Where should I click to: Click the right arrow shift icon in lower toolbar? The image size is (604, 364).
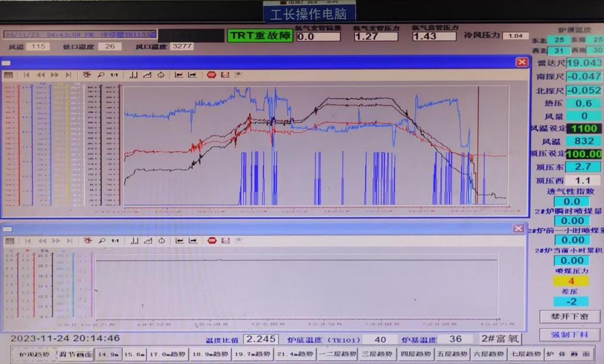[x=193, y=240]
